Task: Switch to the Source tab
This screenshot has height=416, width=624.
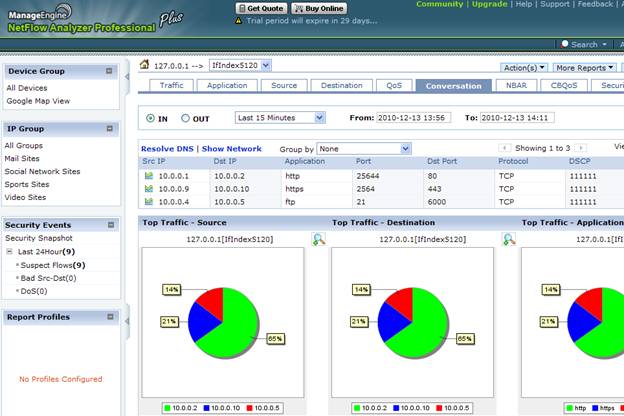Action: [284, 85]
